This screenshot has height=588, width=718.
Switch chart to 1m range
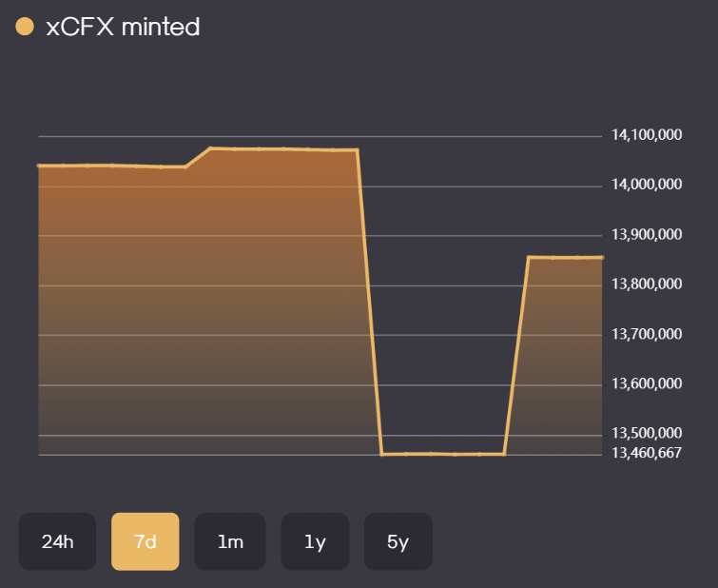coord(230,542)
